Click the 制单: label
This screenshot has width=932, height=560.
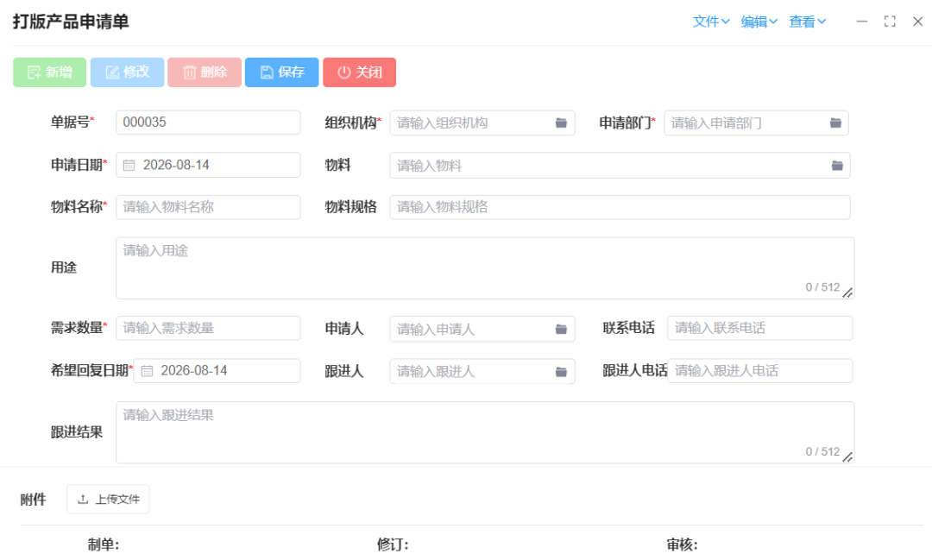[104, 544]
